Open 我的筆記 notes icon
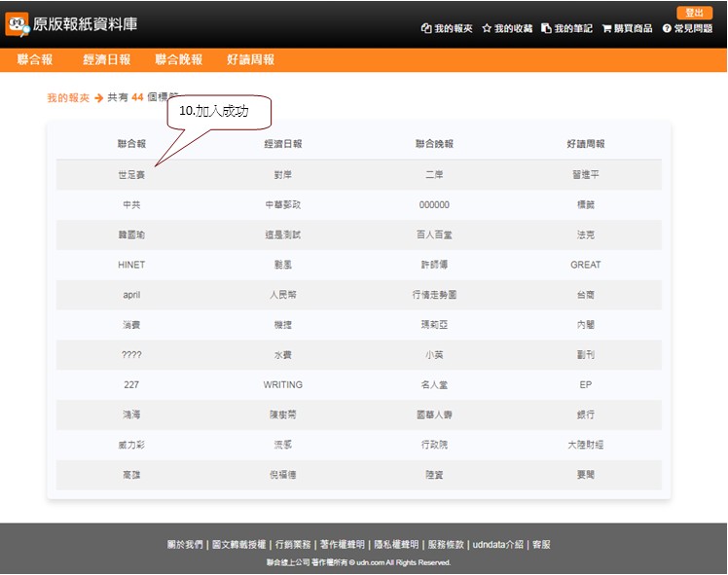Screen dimensions: 728x575 tap(546, 28)
